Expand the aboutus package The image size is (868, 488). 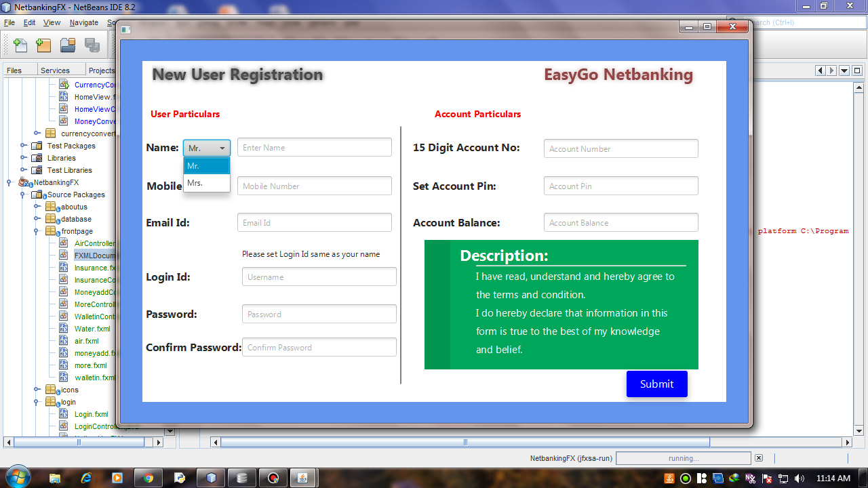37,207
